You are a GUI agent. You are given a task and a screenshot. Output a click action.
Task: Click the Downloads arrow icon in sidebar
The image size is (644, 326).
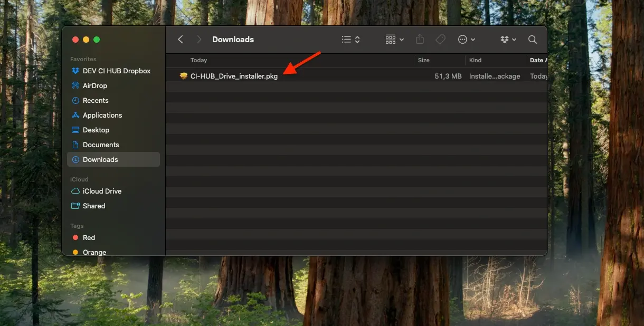click(x=75, y=159)
